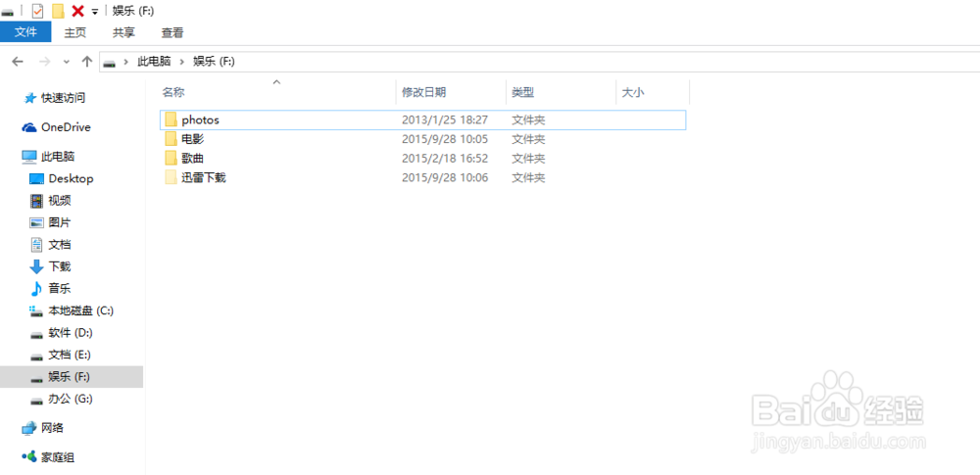Click the photos folder name
Viewport: 980px width, 475px height.
tap(200, 119)
